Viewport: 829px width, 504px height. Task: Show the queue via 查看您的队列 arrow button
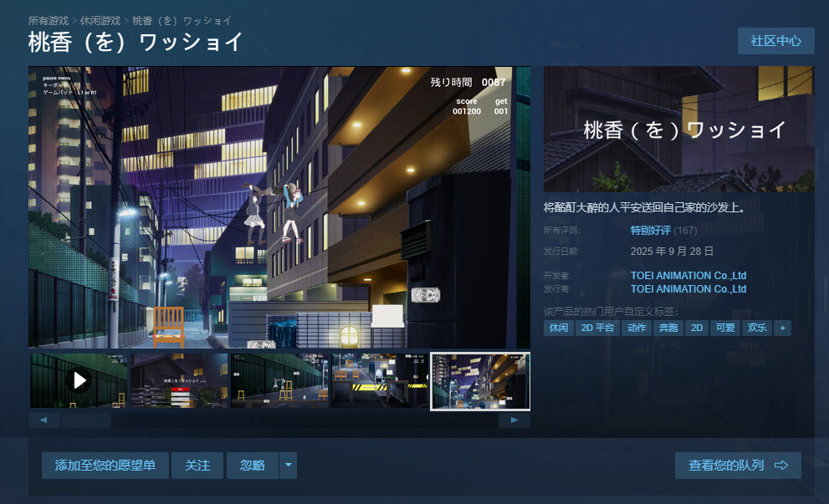737,466
